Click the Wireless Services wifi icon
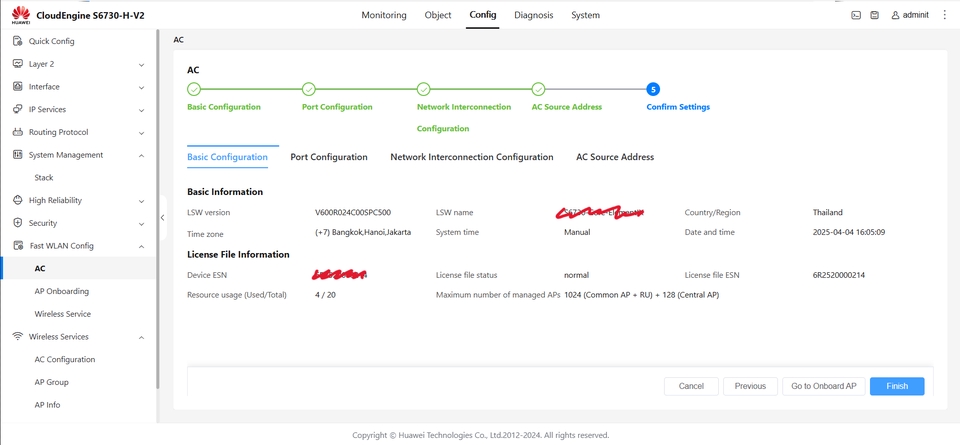 coord(18,337)
